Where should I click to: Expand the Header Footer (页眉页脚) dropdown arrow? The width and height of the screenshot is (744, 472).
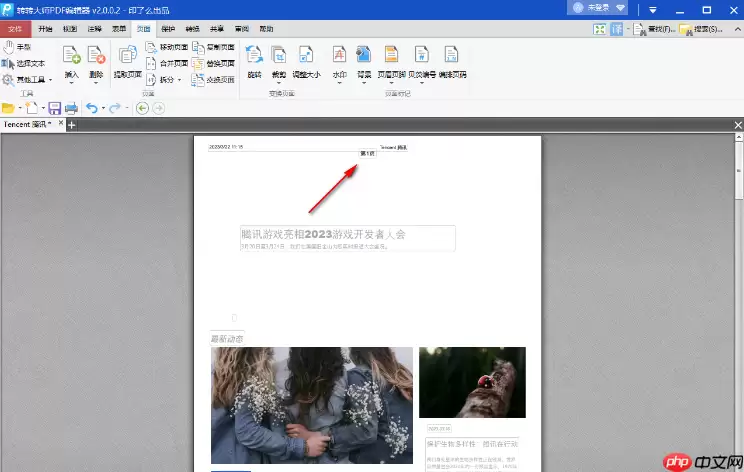(391, 83)
